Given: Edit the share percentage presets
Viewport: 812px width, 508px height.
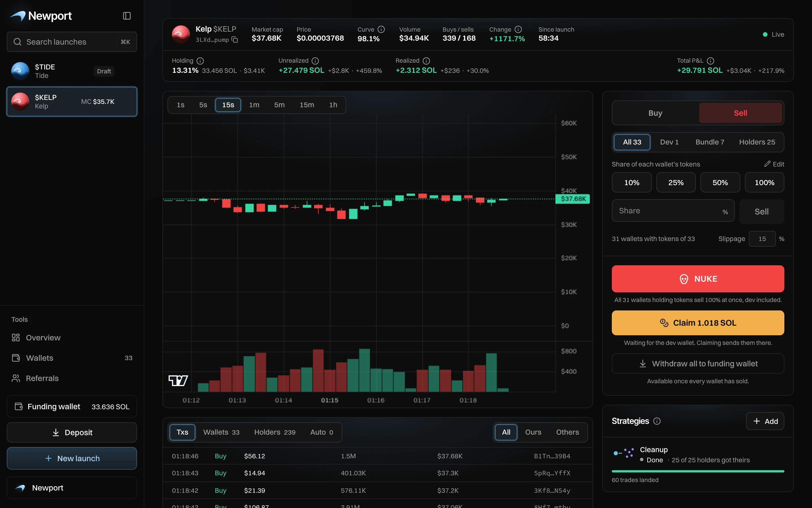Looking at the screenshot, I should click(x=774, y=164).
